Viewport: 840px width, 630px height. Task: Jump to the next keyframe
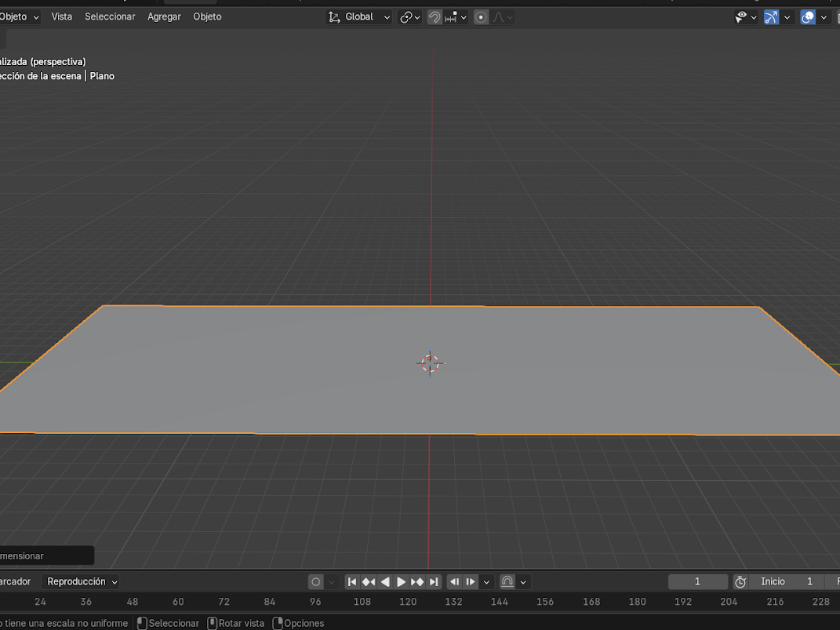point(417,581)
